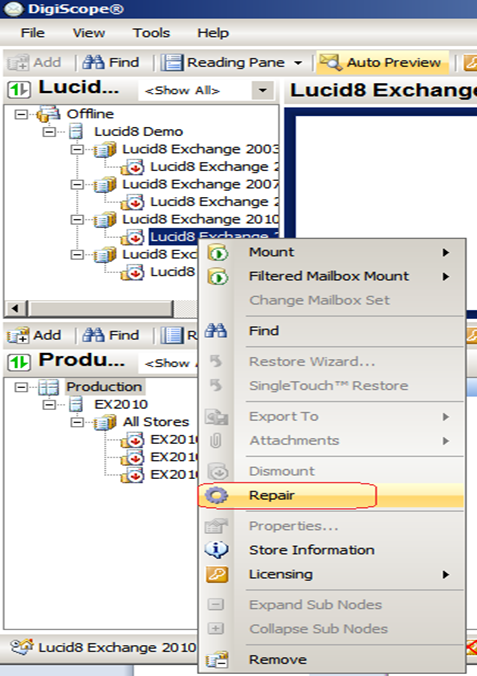Image resolution: width=477 pixels, height=676 pixels.
Task: Open the Help menu
Action: click(213, 33)
